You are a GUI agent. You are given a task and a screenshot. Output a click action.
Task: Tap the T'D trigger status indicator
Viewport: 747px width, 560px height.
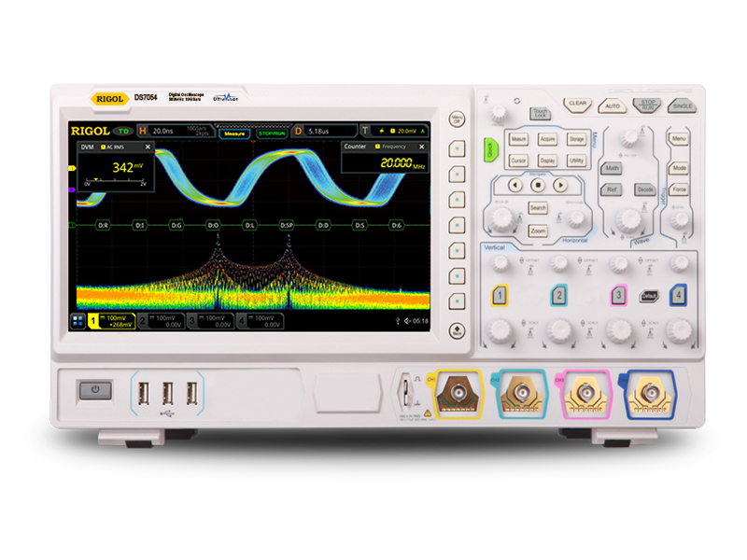[123, 131]
